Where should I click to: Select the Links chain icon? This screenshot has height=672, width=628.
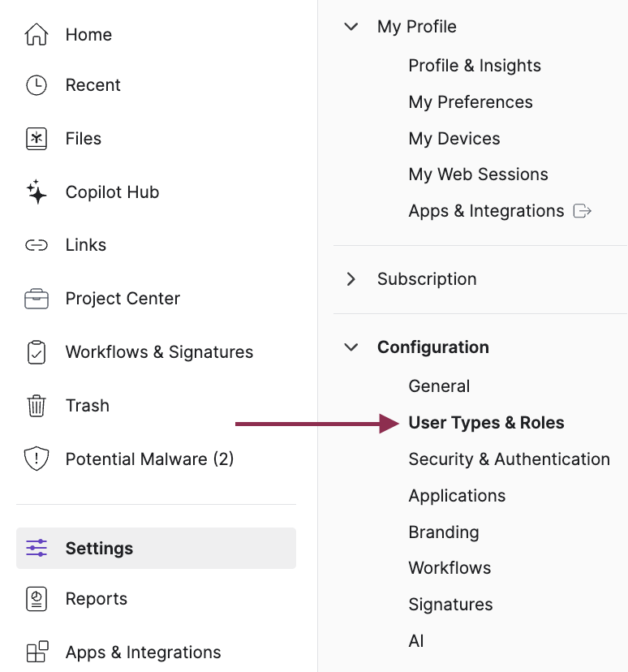pos(37,244)
